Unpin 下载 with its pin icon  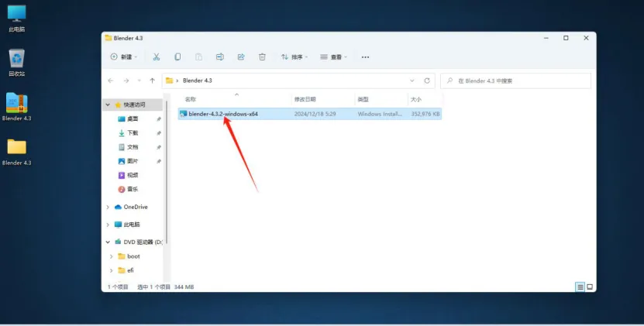[x=159, y=133]
